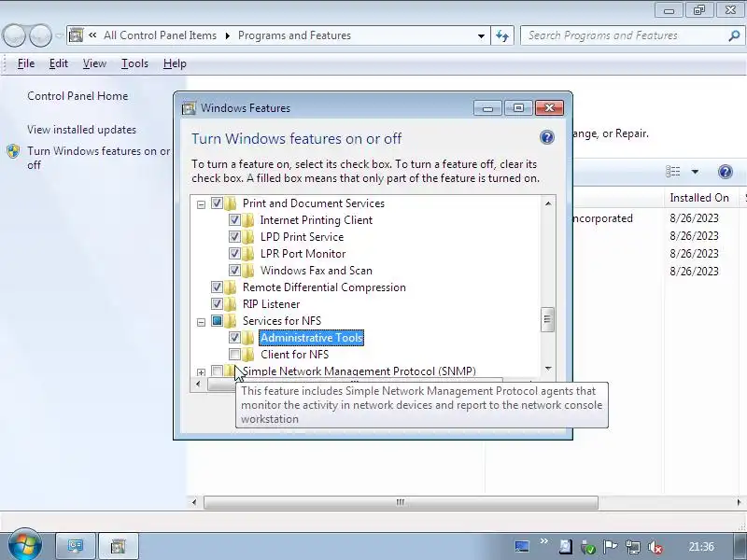Show hidden tray icons chevron
Image resolution: width=747 pixels, height=560 pixels.
tap(544, 541)
